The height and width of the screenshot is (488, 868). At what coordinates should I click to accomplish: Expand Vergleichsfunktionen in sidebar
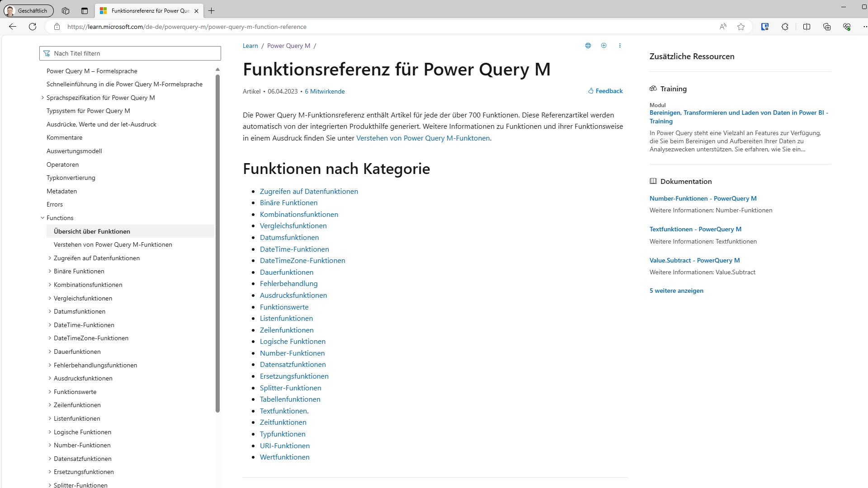[x=50, y=298]
